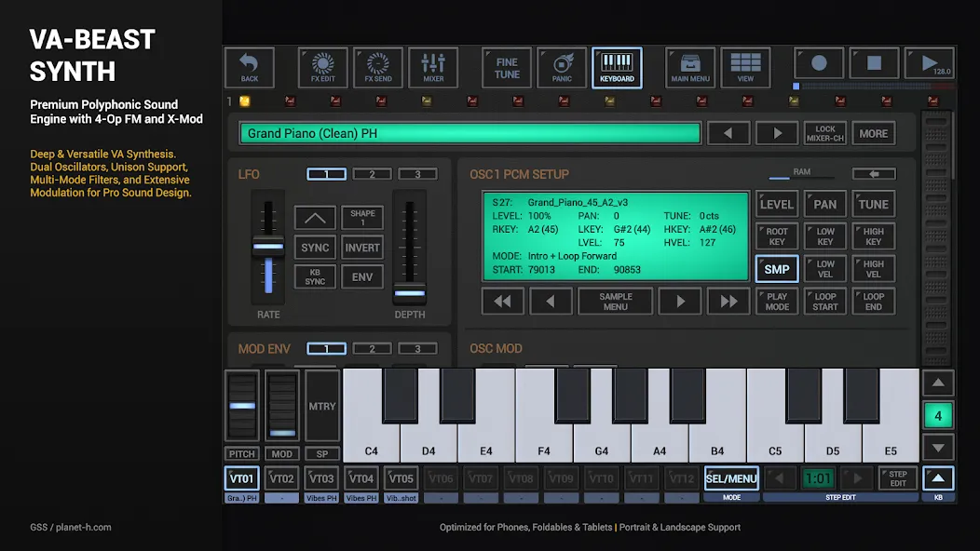Click the Grand Piano (Clean) PH preset name
This screenshot has height=551, width=980.
coord(470,133)
